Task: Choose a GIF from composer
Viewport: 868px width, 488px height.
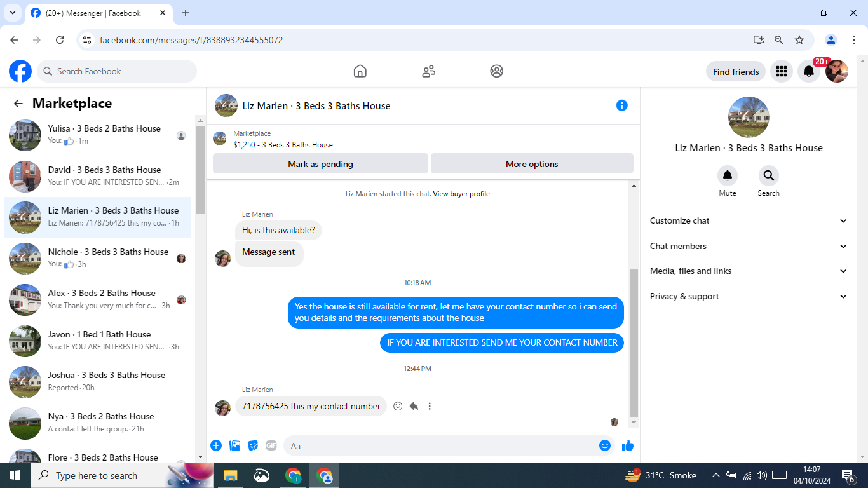Action: [271, 445]
